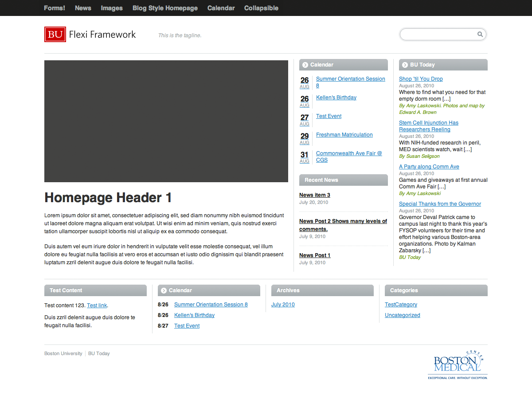
Task: Click the Homepage Header 1 heading
Action: pos(108,198)
